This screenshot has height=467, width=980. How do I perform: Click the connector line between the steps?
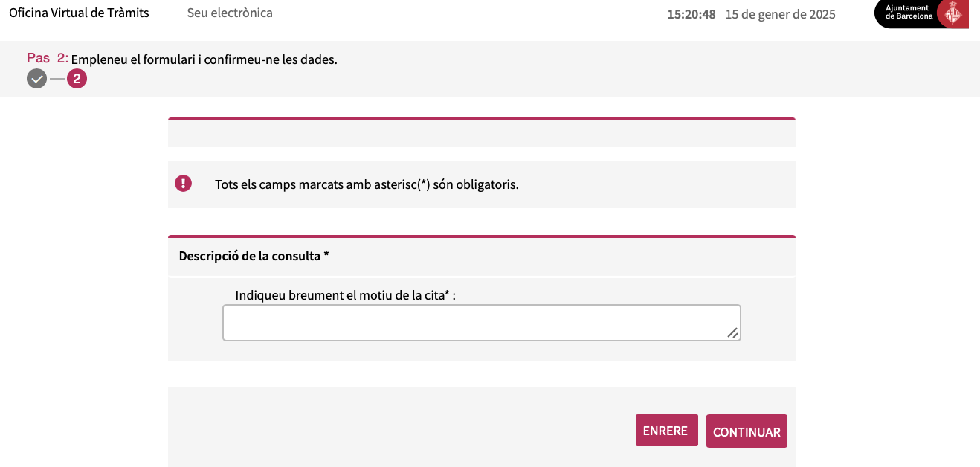point(57,79)
